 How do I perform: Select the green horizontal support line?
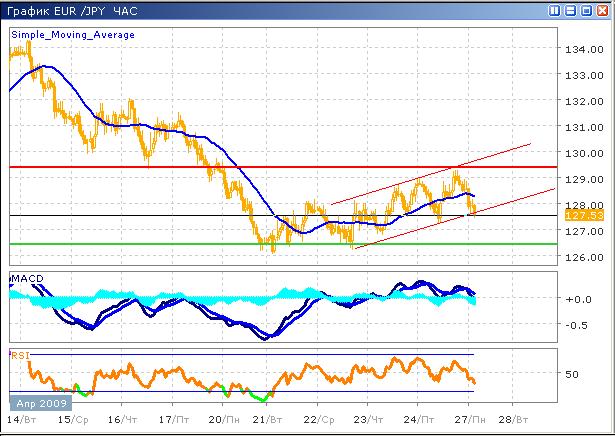[x=150, y=244]
